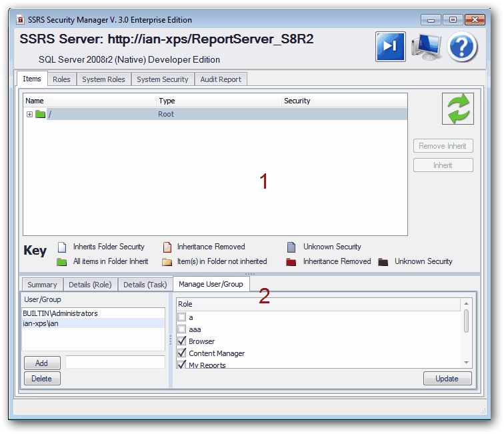Click the Inherits Folder Security key icon
The width and height of the screenshot is (504, 434).
62,247
